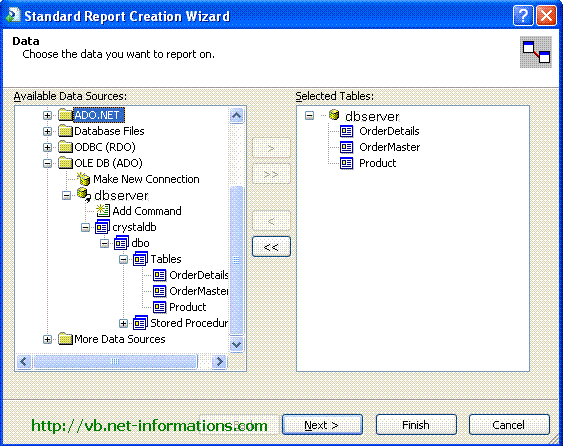Open the help question mark button
The width and height of the screenshot is (563, 446).
click(523, 16)
